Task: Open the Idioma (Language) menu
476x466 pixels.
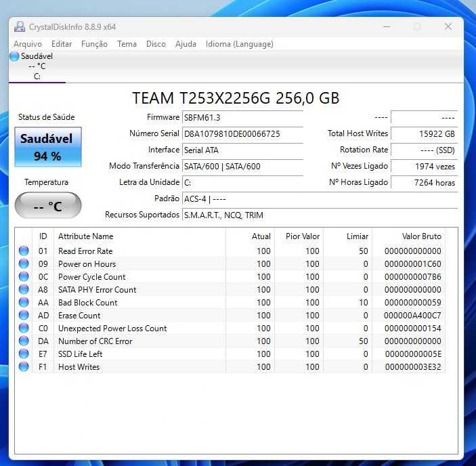Action: 240,44
